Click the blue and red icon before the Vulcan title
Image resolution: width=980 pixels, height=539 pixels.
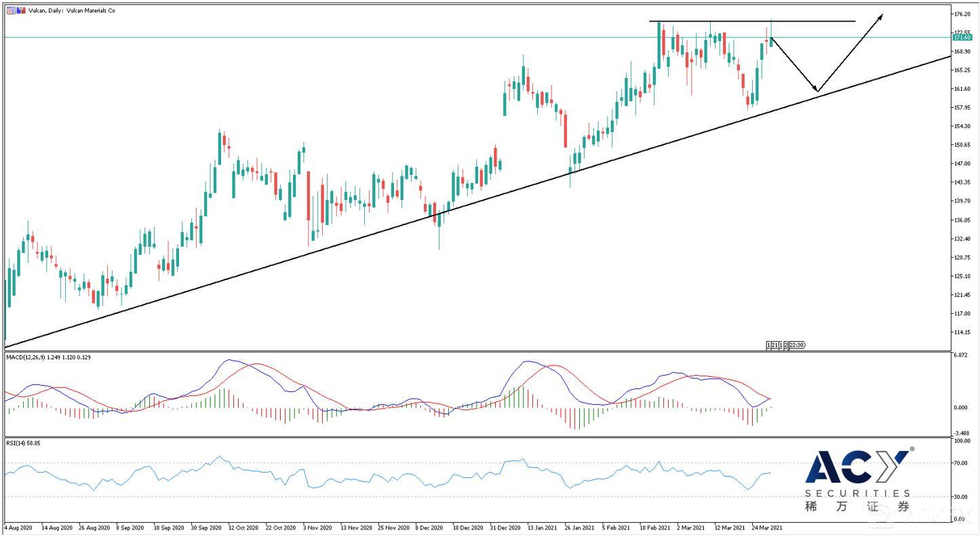pyautogui.click(x=19, y=10)
